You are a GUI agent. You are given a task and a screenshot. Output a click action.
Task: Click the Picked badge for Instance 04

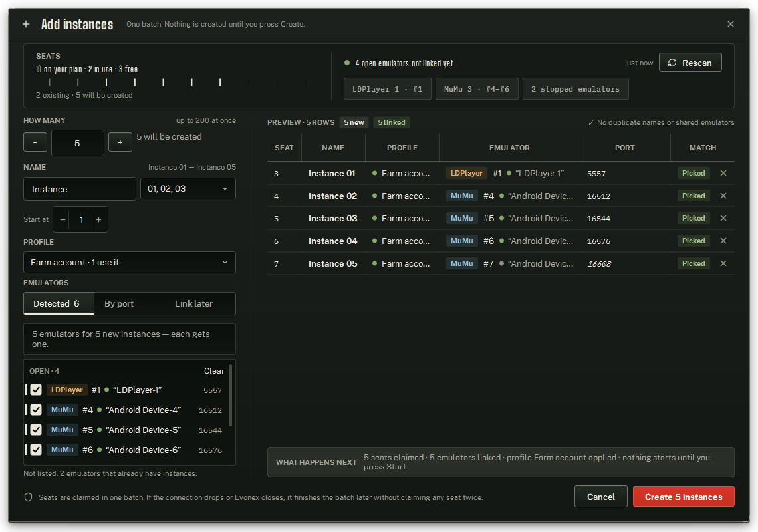[x=694, y=241]
